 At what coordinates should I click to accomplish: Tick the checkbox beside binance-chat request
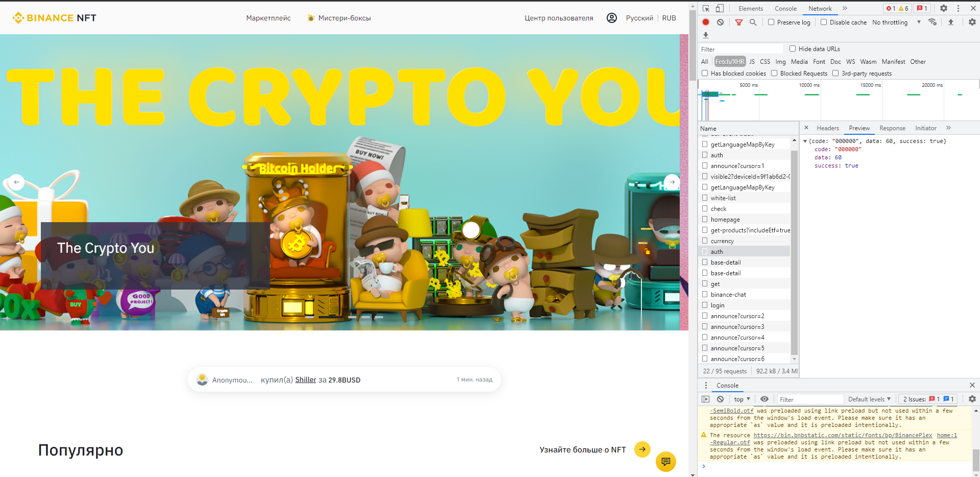[705, 294]
